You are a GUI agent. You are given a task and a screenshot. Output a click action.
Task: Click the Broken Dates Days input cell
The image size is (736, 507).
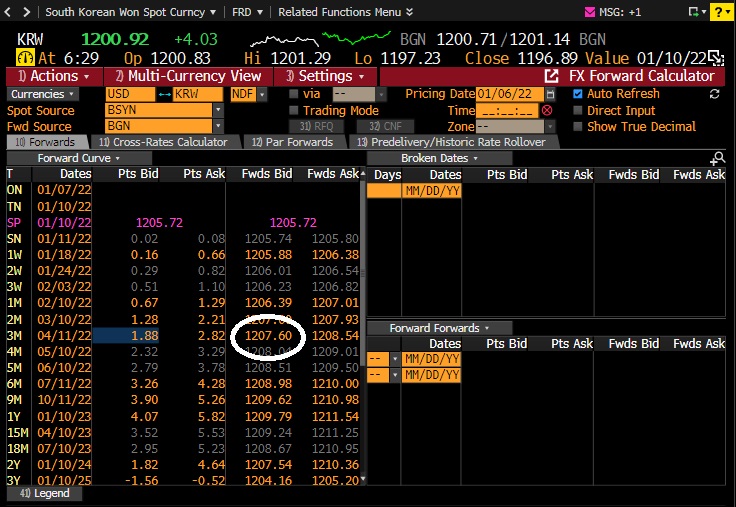coord(383,191)
